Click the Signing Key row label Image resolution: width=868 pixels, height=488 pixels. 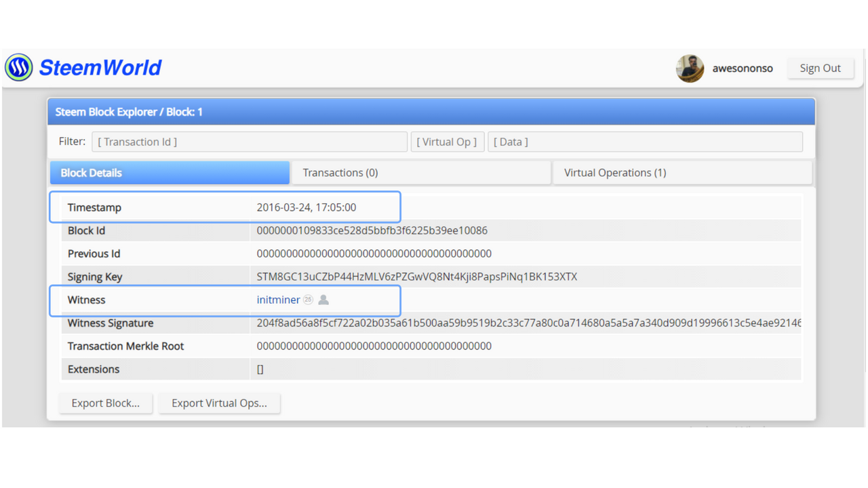point(95,277)
